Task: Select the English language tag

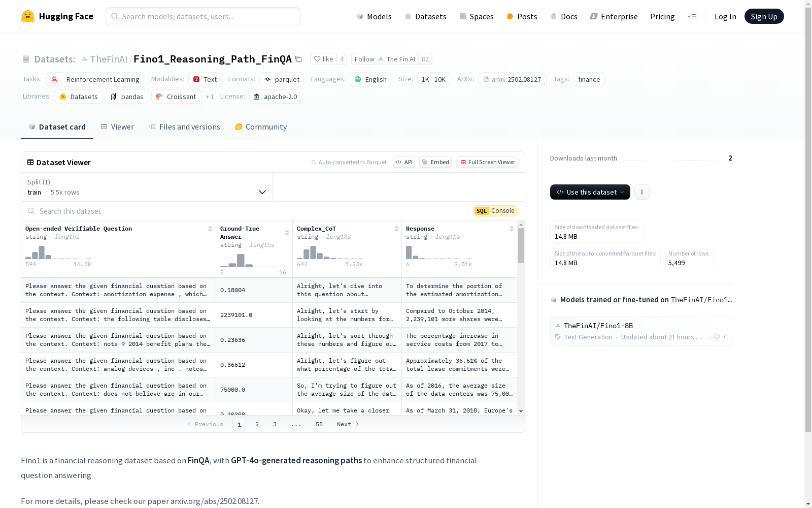Action: click(x=370, y=79)
